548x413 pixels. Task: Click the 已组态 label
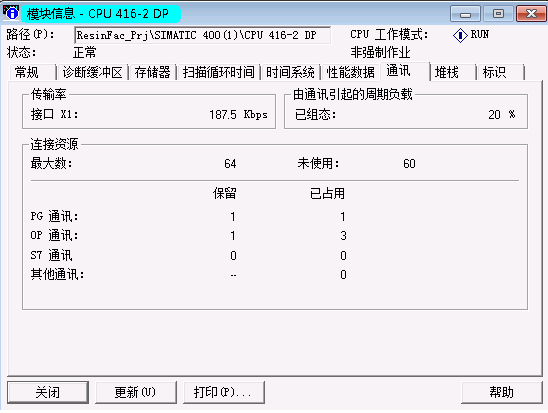(x=316, y=114)
